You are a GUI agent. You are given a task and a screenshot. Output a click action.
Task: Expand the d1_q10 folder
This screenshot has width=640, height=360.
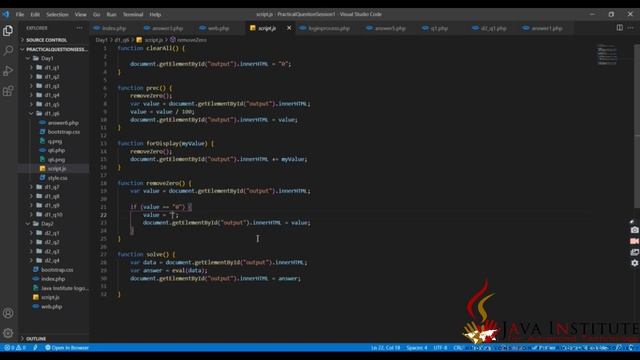pyautogui.click(x=53, y=215)
